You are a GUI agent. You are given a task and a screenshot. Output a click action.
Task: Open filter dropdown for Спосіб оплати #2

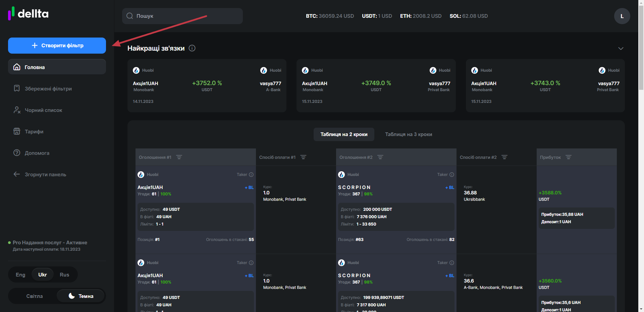pos(504,157)
